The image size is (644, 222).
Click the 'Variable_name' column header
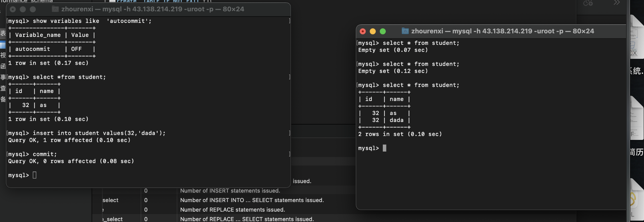point(38,35)
